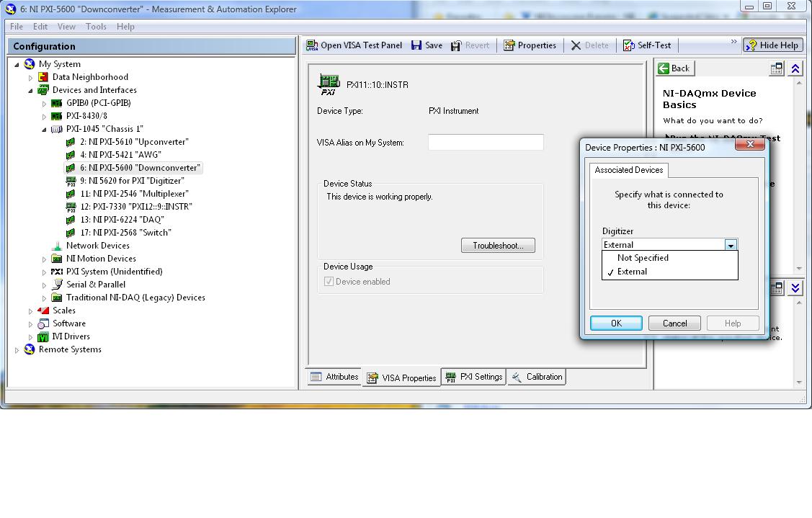Viewport: 812px width, 518px height.
Task: Select the Associated Devices tab
Action: coord(629,170)
